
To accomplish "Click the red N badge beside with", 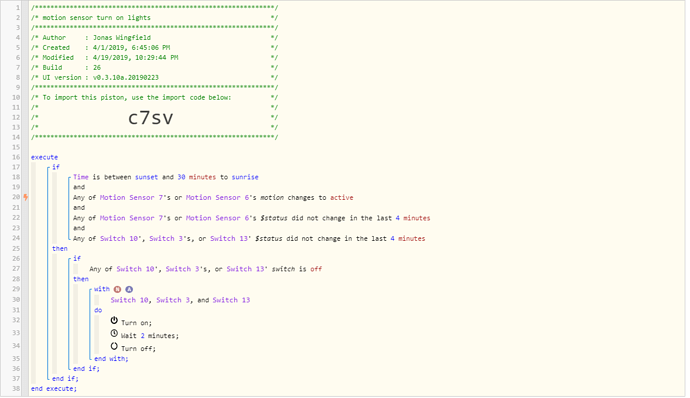I will coord(117,289).
